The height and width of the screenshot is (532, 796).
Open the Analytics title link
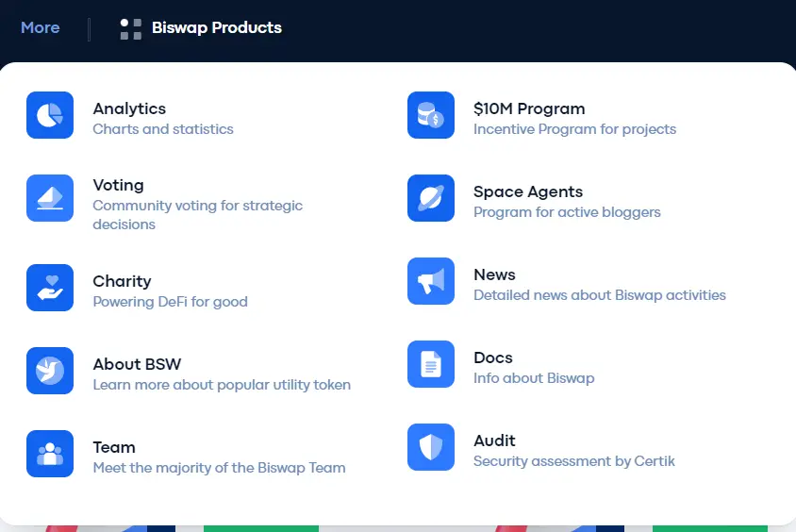[129, 108]
